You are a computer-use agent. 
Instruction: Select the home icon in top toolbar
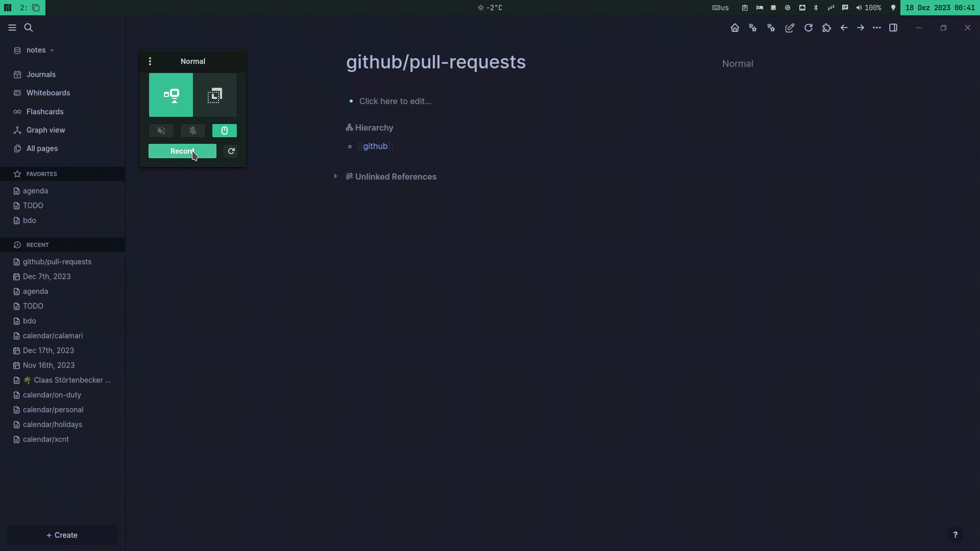(735, 28)
